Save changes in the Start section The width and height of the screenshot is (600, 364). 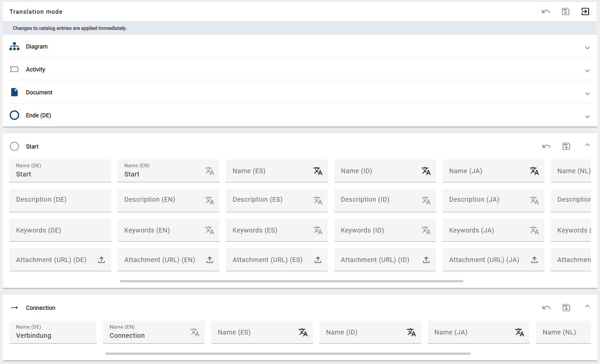point(566,146)
